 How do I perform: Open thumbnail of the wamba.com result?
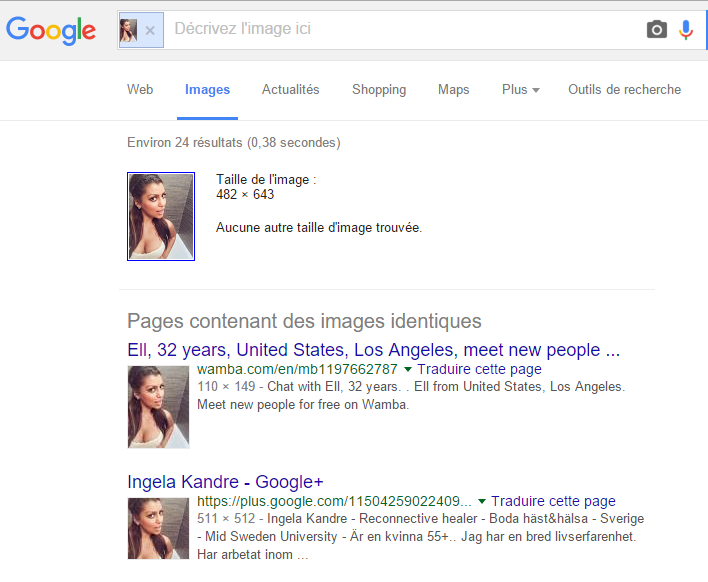tap(158, 407)
